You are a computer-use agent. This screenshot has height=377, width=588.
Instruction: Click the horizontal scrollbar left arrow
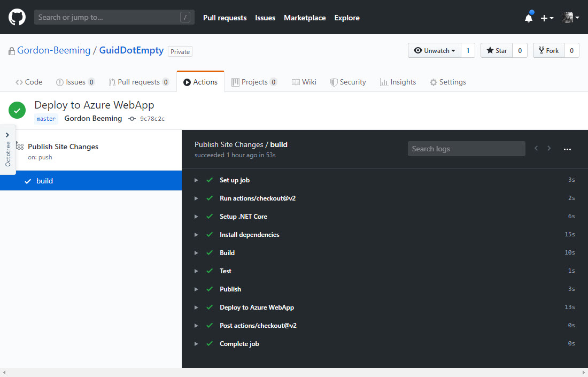[4, 373]
